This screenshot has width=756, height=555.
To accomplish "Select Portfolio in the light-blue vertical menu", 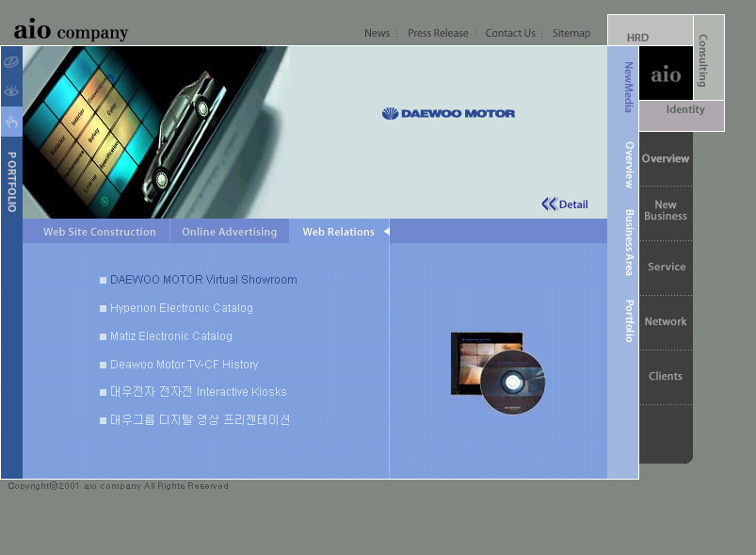I will pyautogui.click(x=629, y=321).
